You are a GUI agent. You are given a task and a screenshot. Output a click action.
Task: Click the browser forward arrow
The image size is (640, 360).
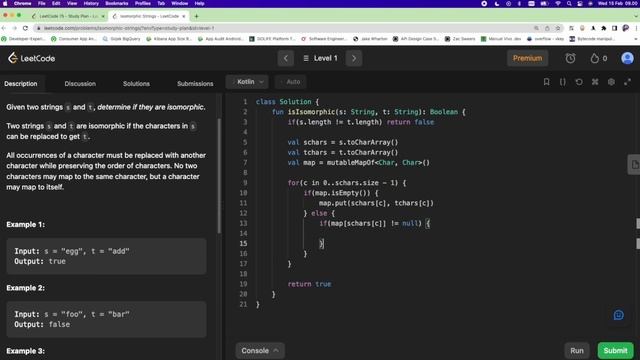tap(15, 28)
